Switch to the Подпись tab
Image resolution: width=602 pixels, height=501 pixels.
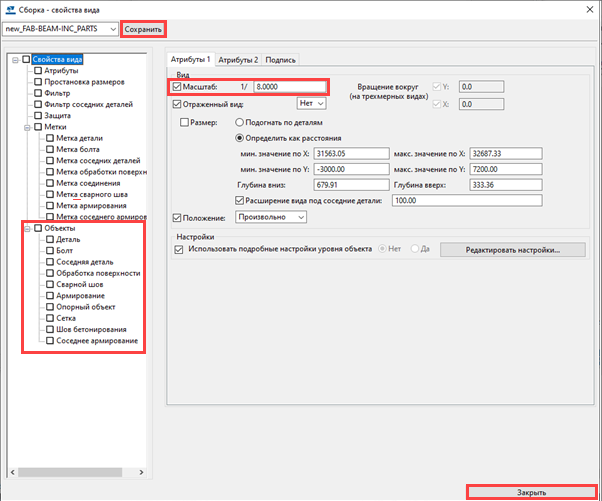click(281, 60)
